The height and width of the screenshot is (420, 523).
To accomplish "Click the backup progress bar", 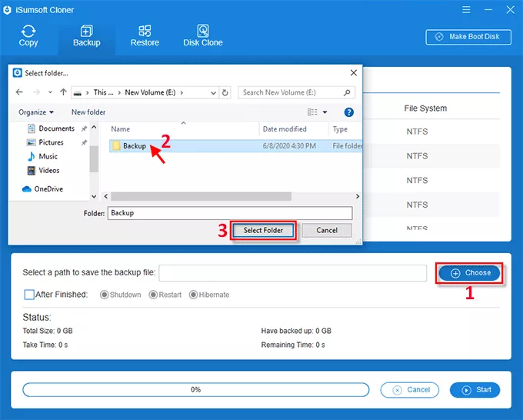I will (x=196, y=390).
